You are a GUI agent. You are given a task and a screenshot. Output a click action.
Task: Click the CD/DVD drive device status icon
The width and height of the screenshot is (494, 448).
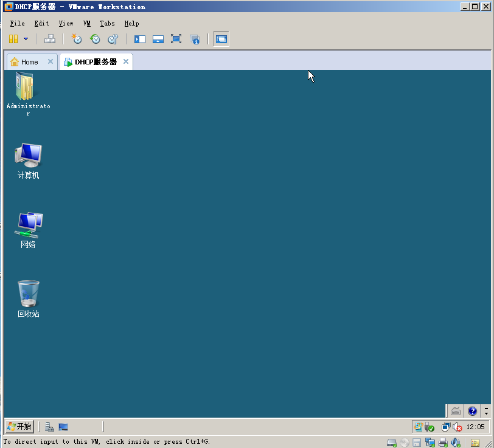coord(405,443)
